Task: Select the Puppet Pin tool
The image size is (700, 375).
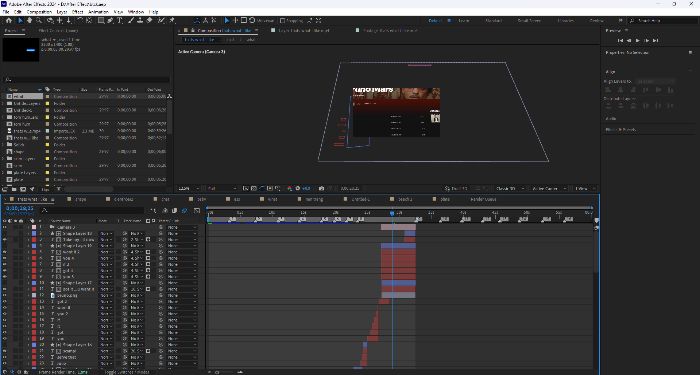Action: 172,21
